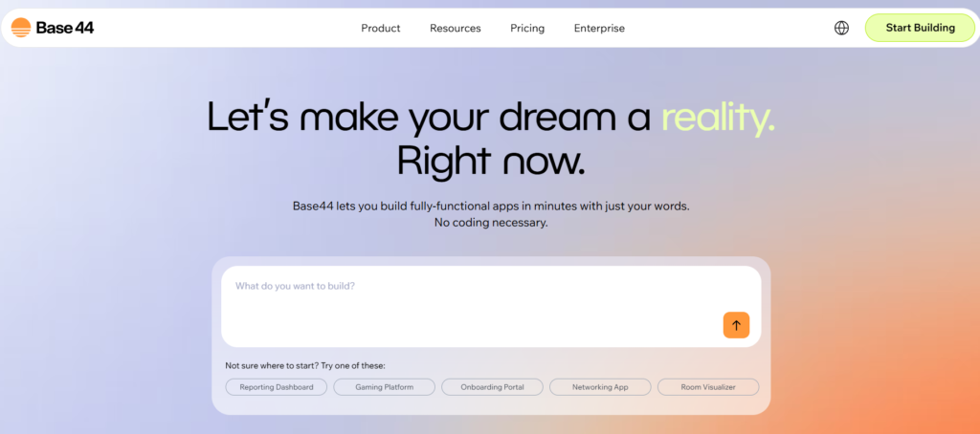Try the Networking App suggestion chip

[x=600, y=387]
